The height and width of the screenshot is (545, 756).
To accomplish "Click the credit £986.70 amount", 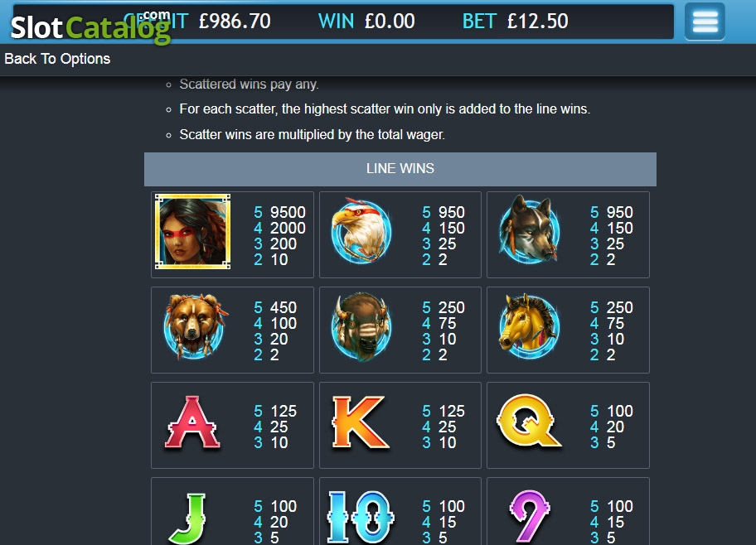I will pos(235,22).
